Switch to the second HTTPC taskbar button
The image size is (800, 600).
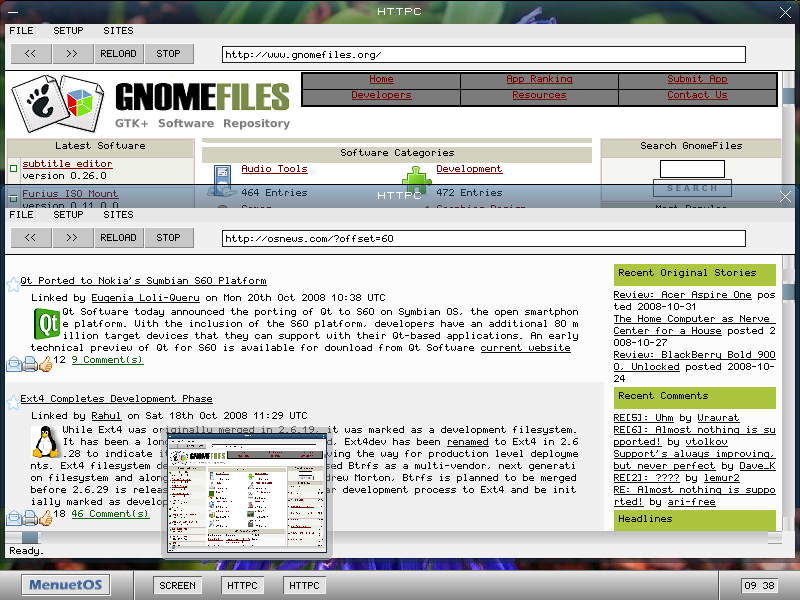pos(305,585)
